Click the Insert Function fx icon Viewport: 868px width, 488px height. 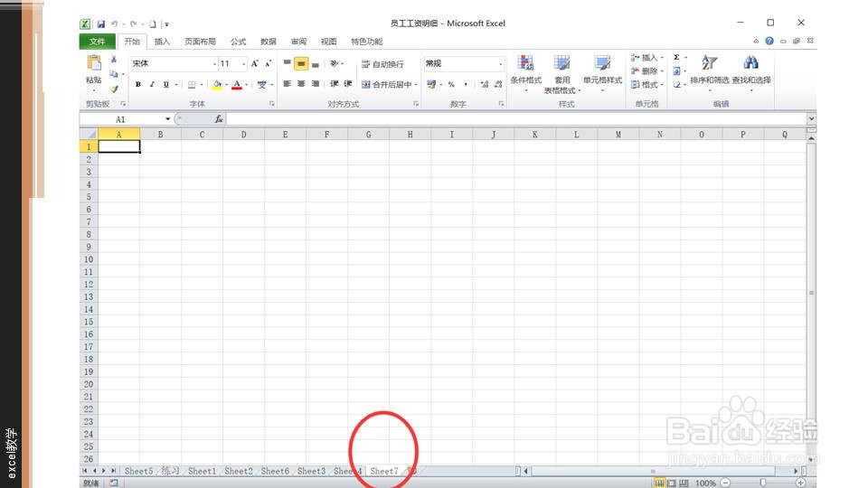coord(219,119)
